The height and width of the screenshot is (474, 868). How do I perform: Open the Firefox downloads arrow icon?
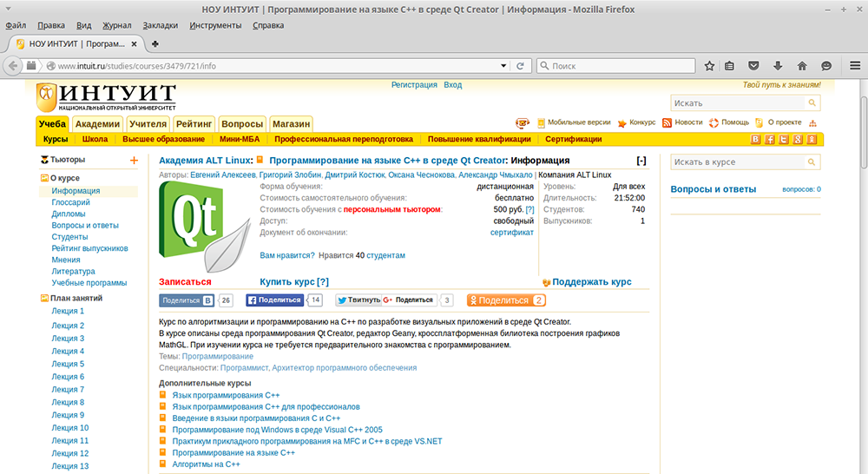pos(778,66)
